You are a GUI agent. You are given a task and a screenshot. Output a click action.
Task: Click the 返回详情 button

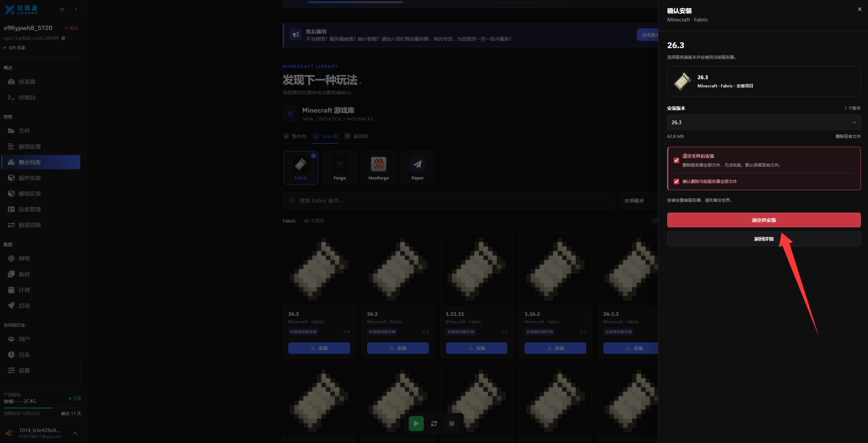764,239
